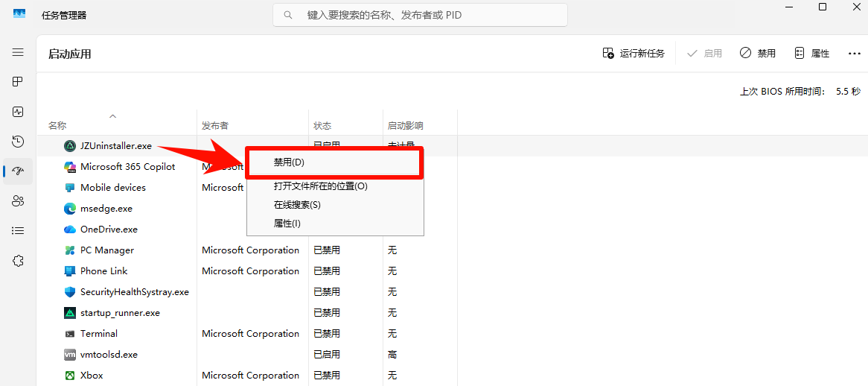Click the msedge.exe Edge icon
Screen dimensions: 868x386
coord(70,208)
